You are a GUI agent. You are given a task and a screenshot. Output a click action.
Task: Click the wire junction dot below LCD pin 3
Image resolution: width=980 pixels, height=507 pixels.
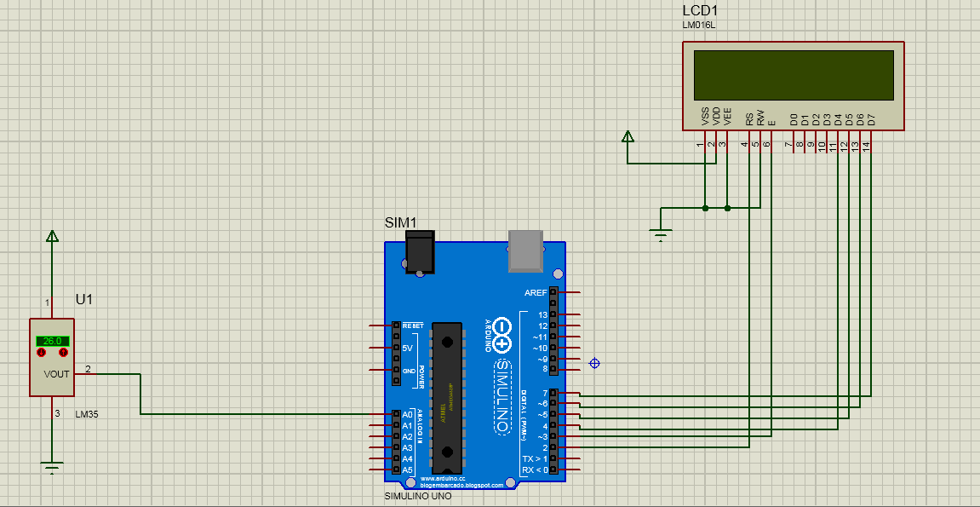727,208
